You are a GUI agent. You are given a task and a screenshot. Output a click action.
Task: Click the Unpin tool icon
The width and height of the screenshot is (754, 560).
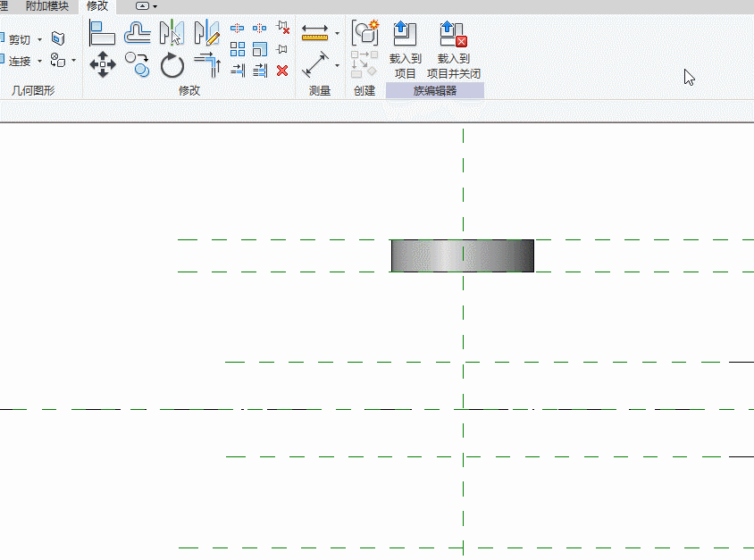[283, 28]
